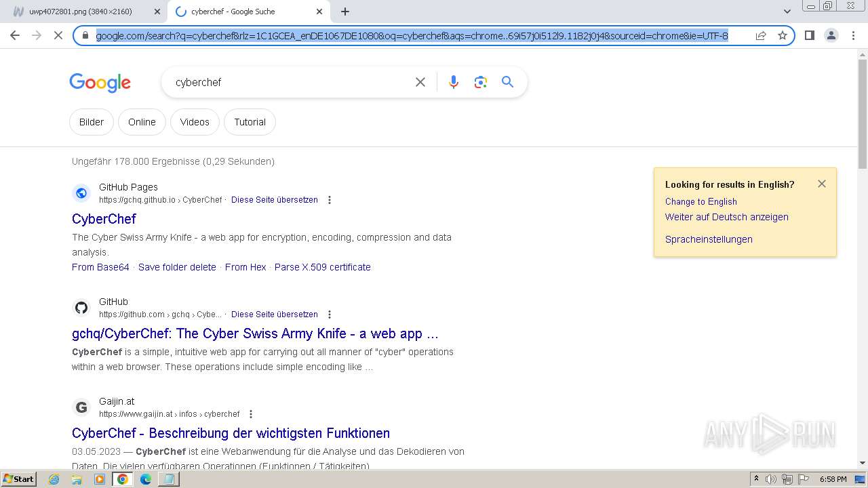Open the Windows Start menu

18,479
